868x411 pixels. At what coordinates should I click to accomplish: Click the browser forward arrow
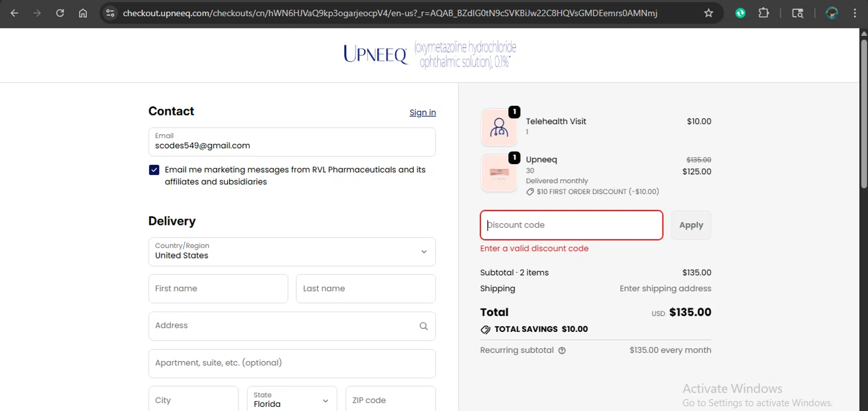pos(37,13)
